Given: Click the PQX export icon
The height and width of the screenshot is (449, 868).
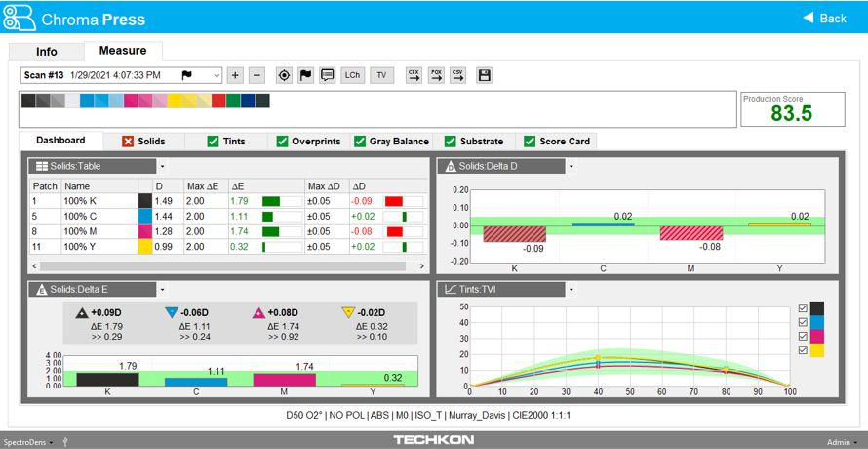Looking at the screenshot, I should (x=436, y=75).
